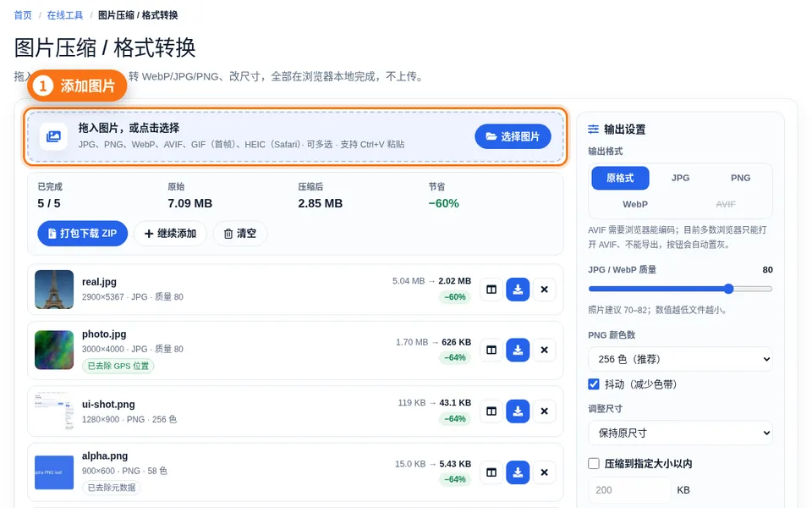Download compressed alpha.png
This screenshot has height=508, width=812.
[518, 472]
